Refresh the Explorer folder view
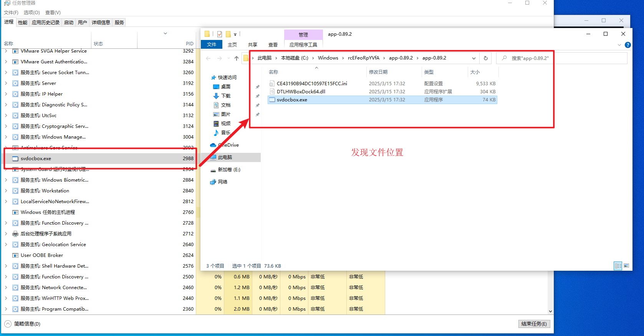Image resolution: width=644 pixels, height=336 pixels. pos(486,58)
